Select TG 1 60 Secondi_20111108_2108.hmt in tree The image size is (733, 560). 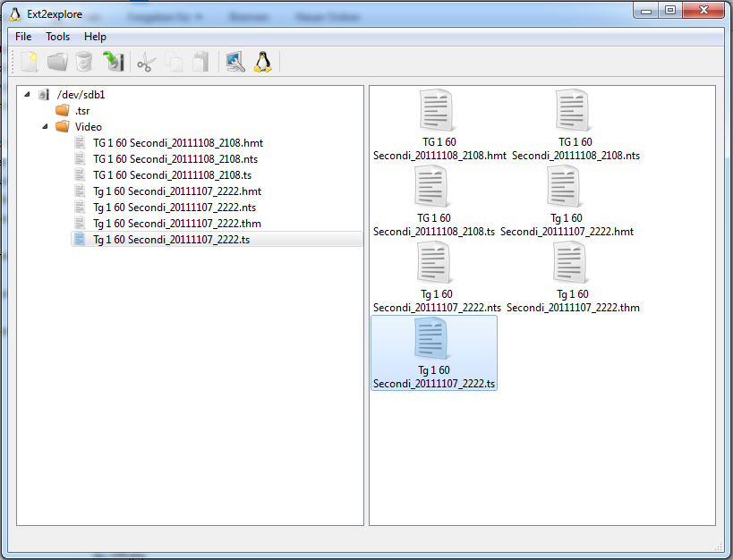[x=177, y=143]
